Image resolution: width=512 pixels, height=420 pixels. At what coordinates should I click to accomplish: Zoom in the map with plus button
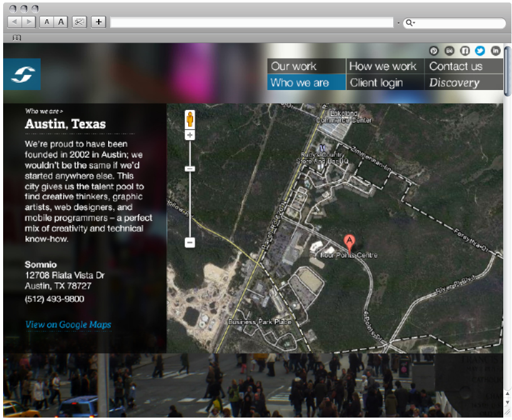(190, 135)
